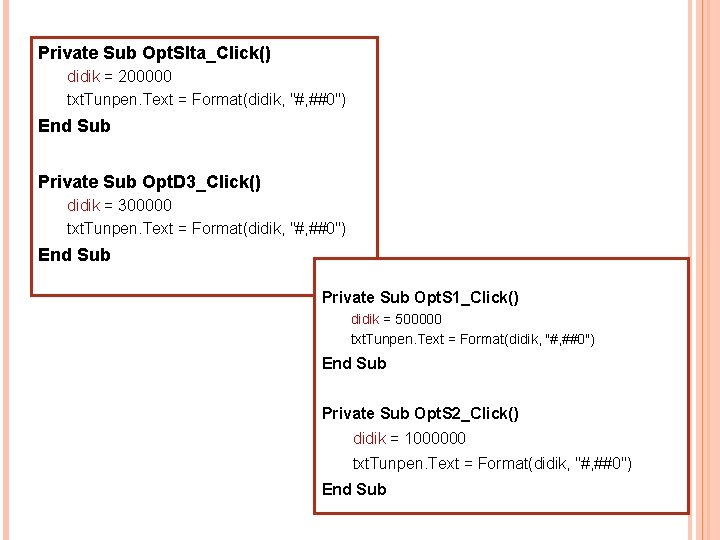This screenshot has width=720, height=540.
Task: Click the value 300000
Action: 145,205
